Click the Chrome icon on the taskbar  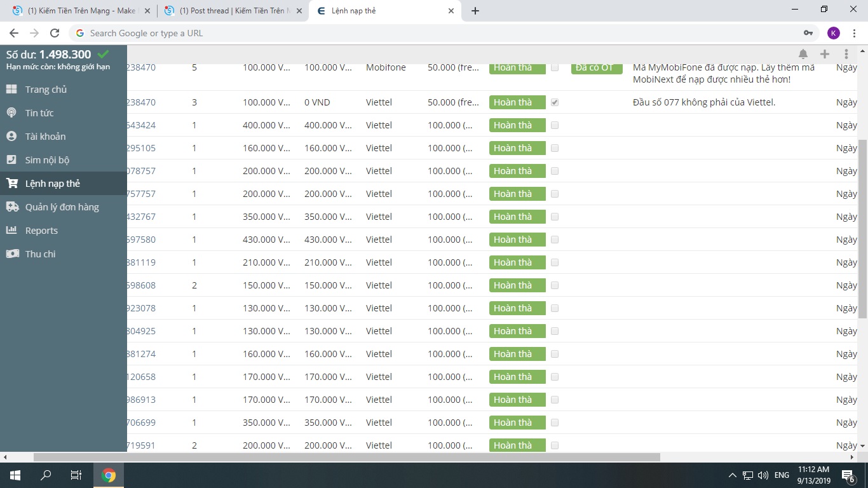109,475
